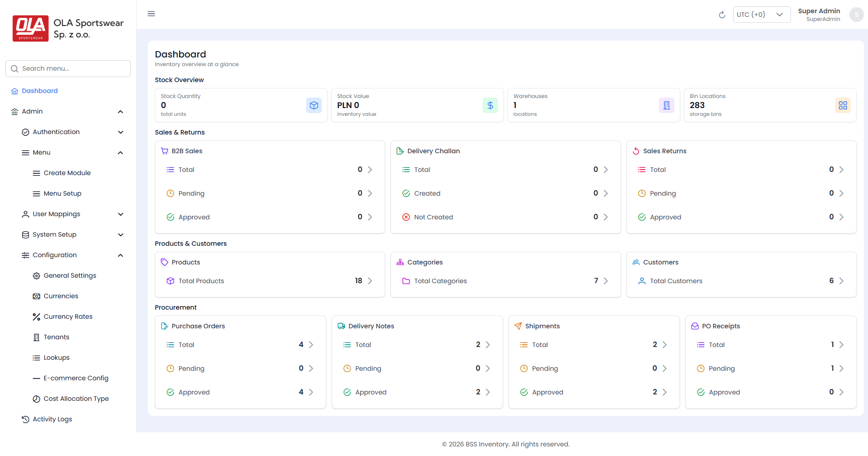Screen dimensions: 868x456
Task: Select Create Module from the sidebar
Action: (67, 173)
